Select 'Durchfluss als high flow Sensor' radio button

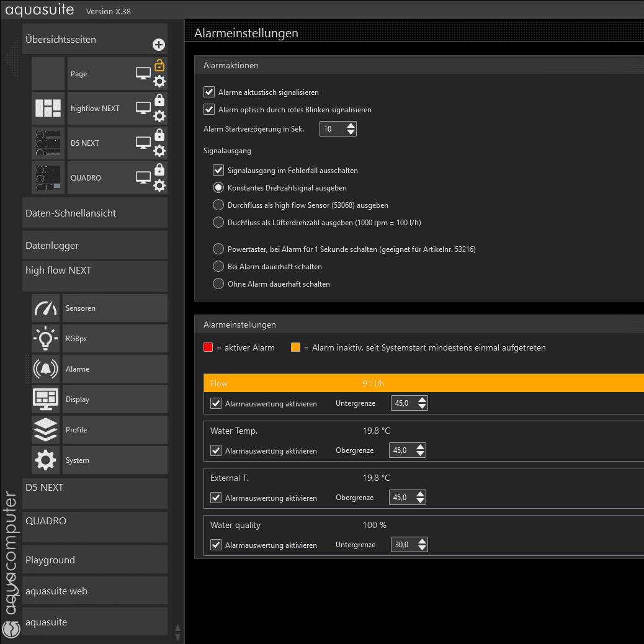click(218, 205)
